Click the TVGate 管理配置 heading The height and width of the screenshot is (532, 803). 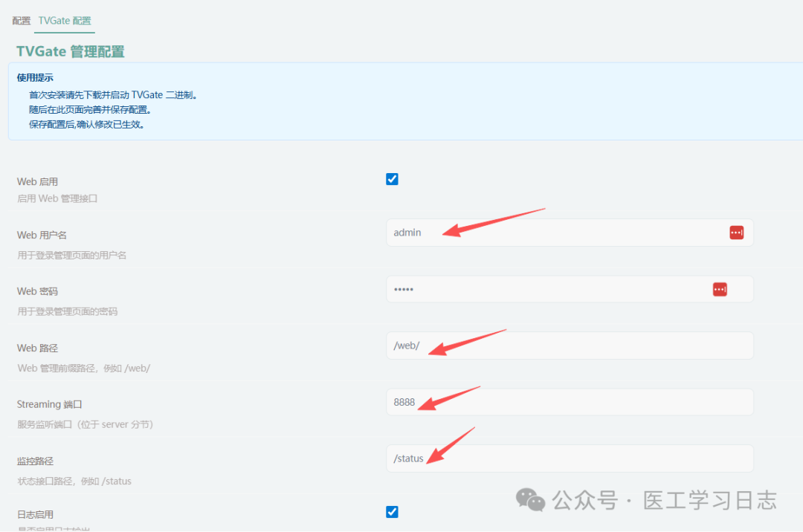coord(71,51)
